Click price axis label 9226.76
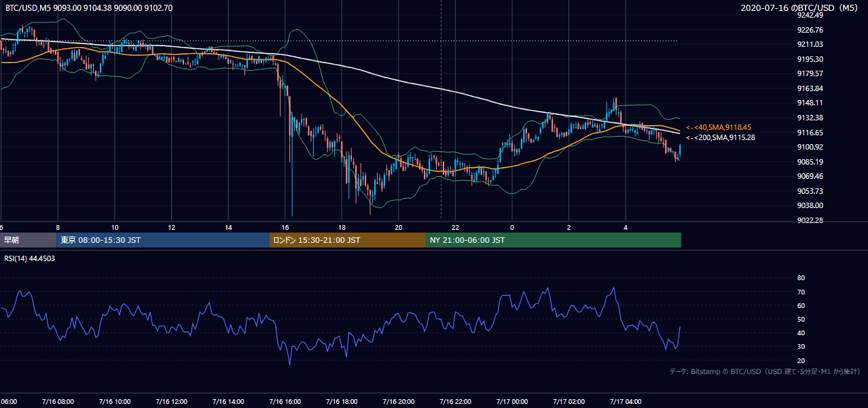Viewport: 868px width, 408px height. tap(810, 30)
